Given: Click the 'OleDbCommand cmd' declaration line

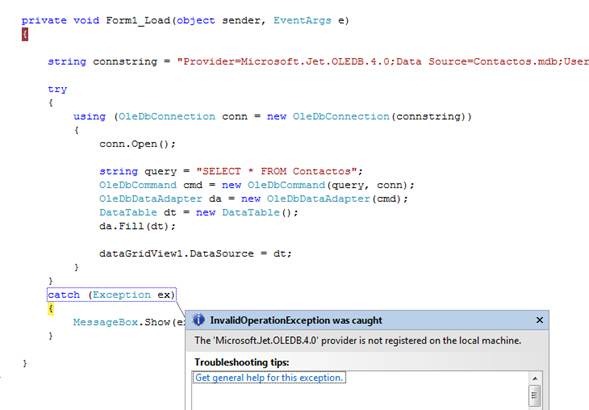Looking at the screenshot, I should coord(257,185).
